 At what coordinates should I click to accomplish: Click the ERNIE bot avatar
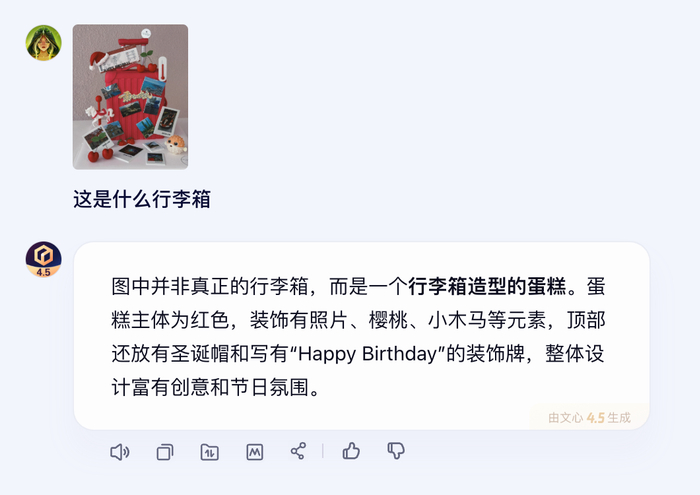[x=43, y=259]
